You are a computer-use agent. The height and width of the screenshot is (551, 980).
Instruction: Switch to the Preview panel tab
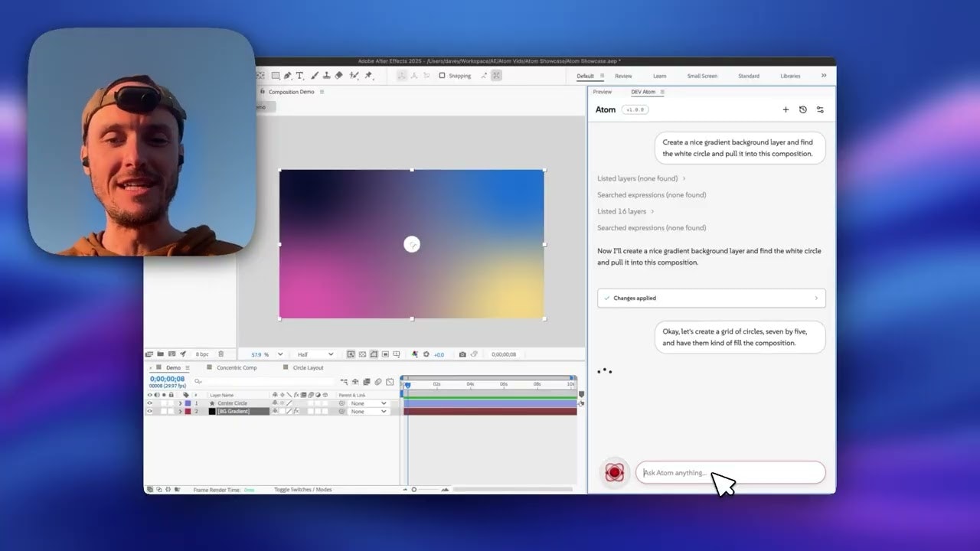(603, 92)
